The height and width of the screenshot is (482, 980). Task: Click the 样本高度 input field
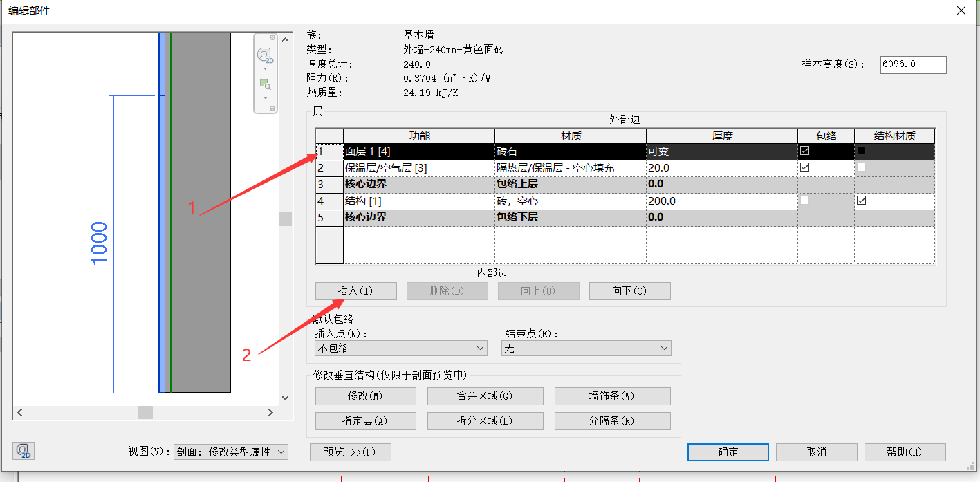[x=912, y=64]
